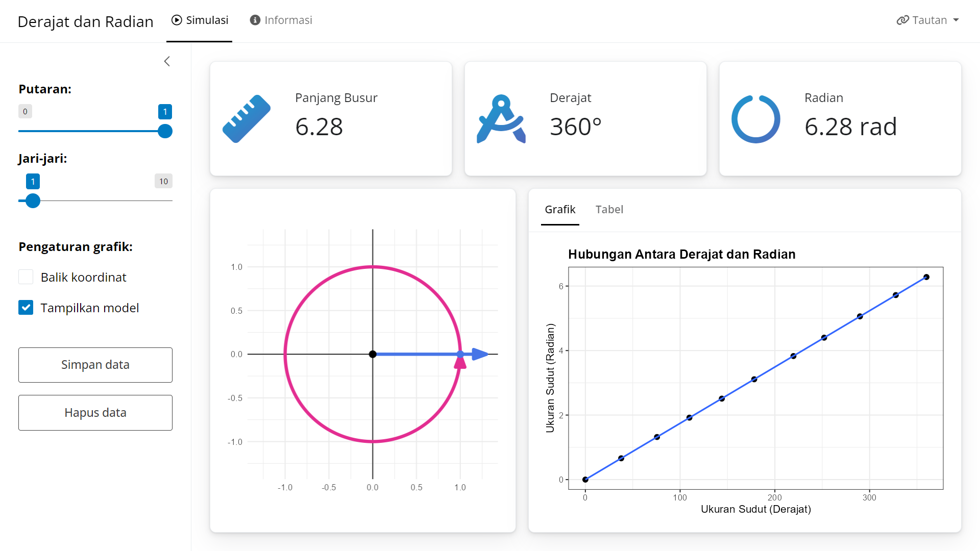
Task: Click the black center point of circle
Action: 373,354
